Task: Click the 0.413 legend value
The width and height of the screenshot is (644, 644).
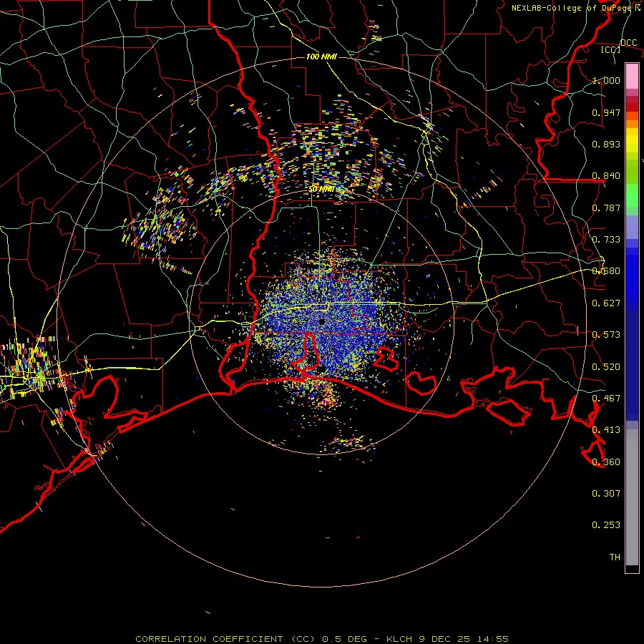Action: 606,430
